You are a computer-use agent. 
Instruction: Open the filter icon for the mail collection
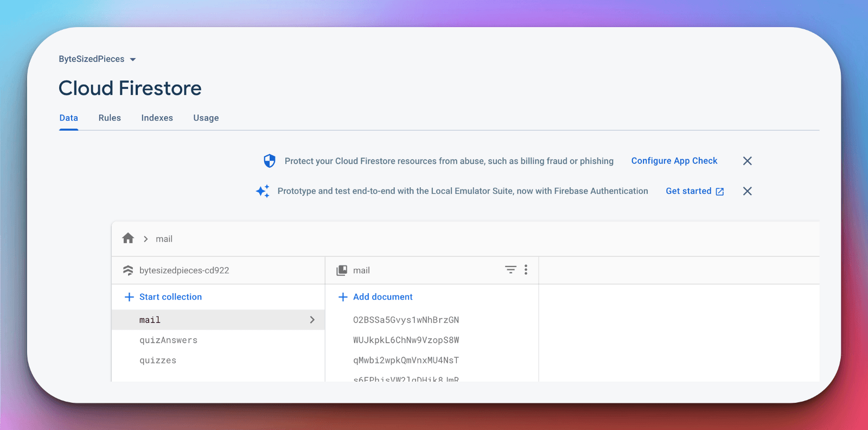click(510, 269)
